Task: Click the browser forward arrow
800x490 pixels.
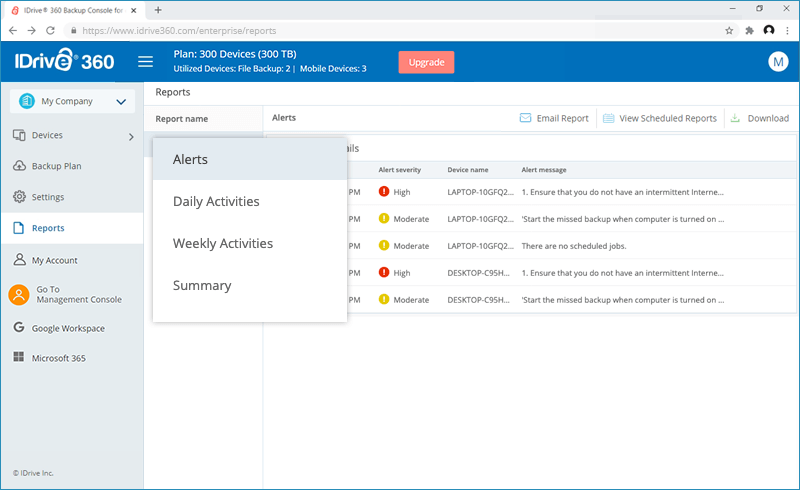Action: 32,31
